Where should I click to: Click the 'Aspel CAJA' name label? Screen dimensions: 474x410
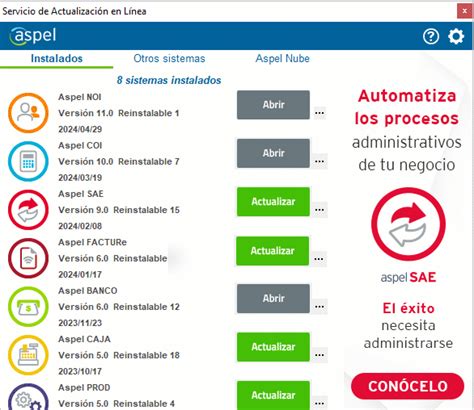[84, 339]
